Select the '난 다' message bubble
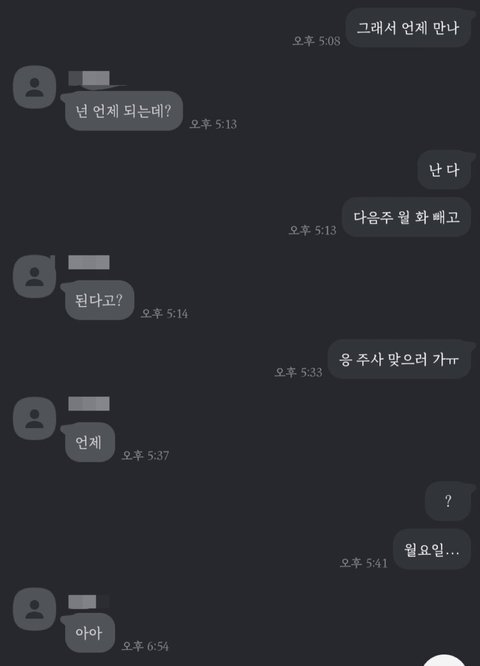 (444, 170)
